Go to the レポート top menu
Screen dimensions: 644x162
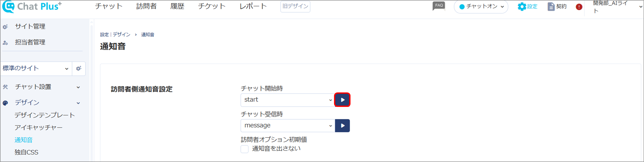253,6
